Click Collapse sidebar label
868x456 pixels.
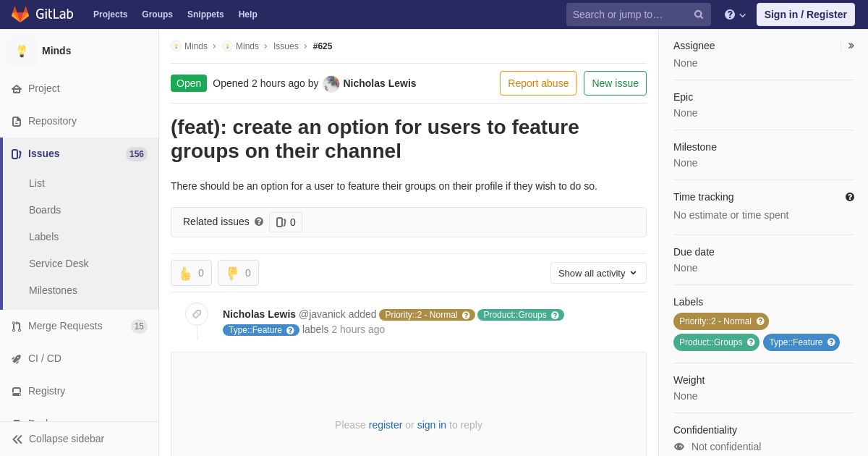[67, 439]
